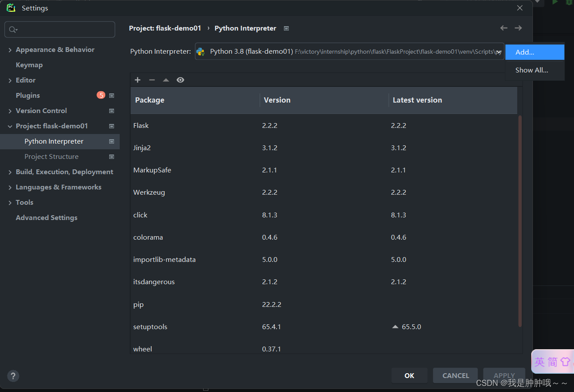Click the help question mark icon
The image size is (574, 392).
point(13,375)
